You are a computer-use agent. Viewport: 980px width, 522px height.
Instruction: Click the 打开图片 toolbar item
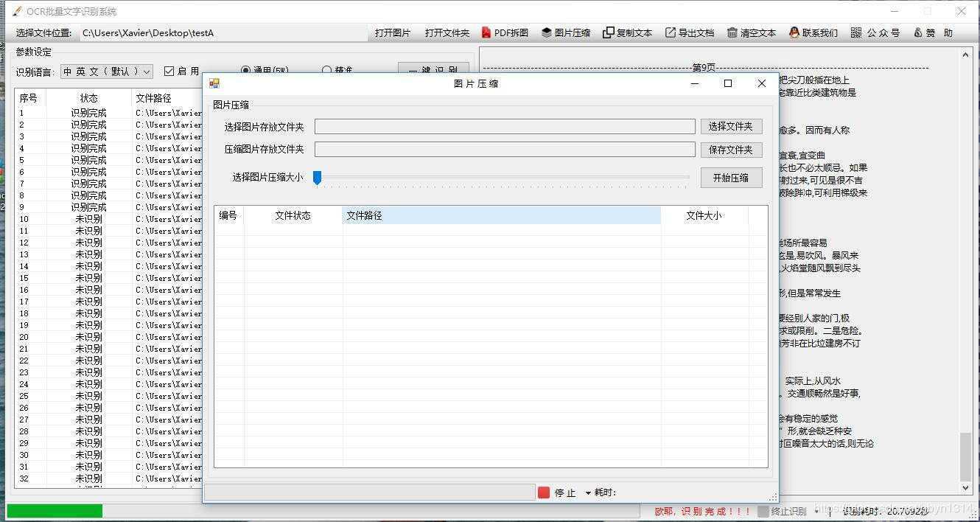pos(393,32)
